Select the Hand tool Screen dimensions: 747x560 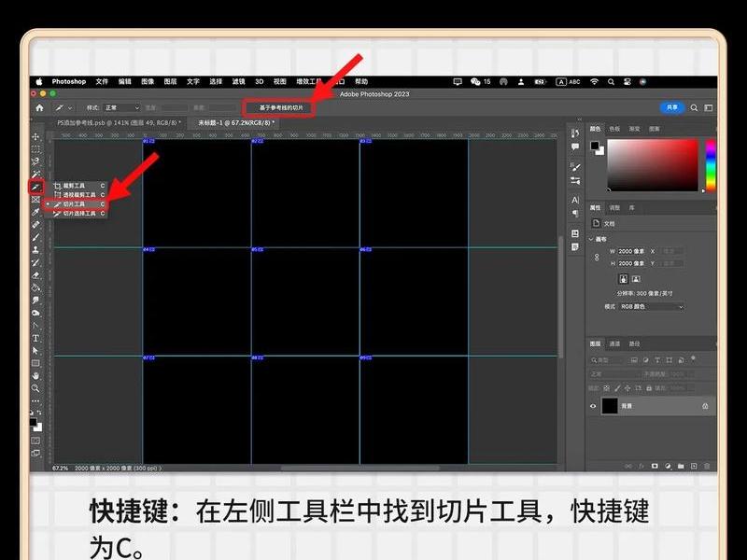point(35,376)
